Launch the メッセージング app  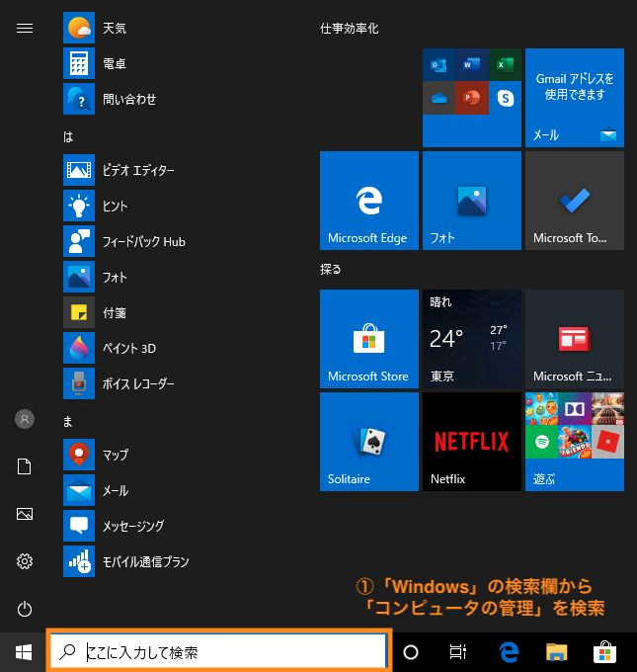pos(114,526)
